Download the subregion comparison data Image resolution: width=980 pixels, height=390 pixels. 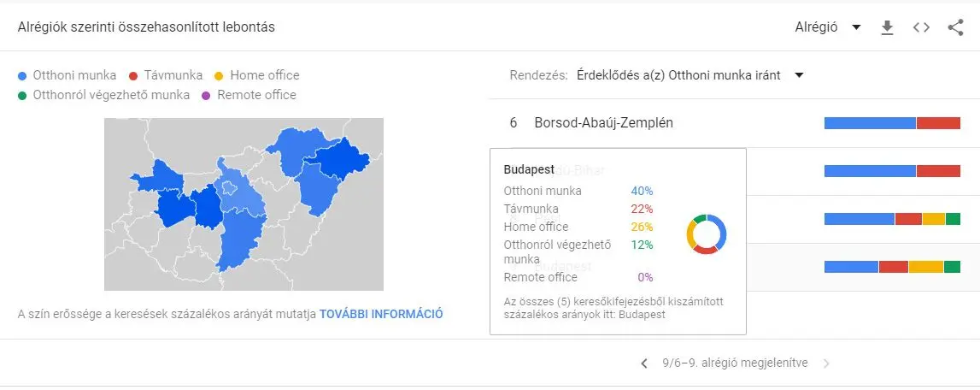[x=887, y=27]
